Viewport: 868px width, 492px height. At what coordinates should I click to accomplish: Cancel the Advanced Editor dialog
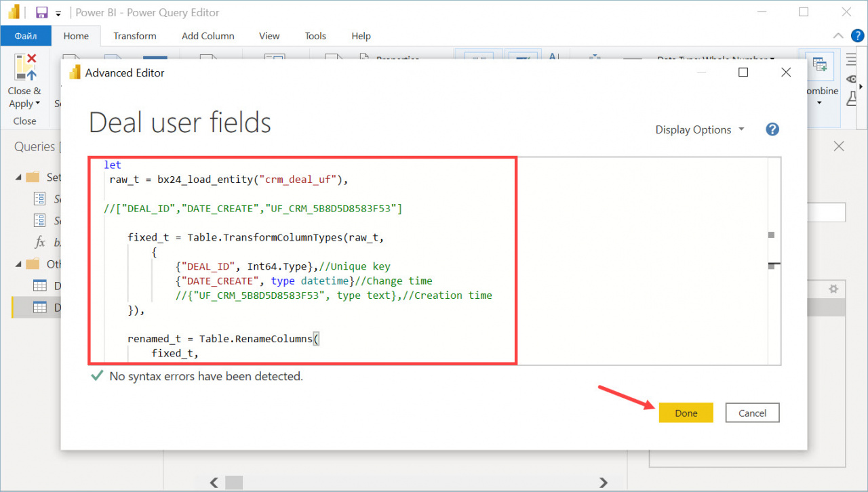click(x=751, y=412)
